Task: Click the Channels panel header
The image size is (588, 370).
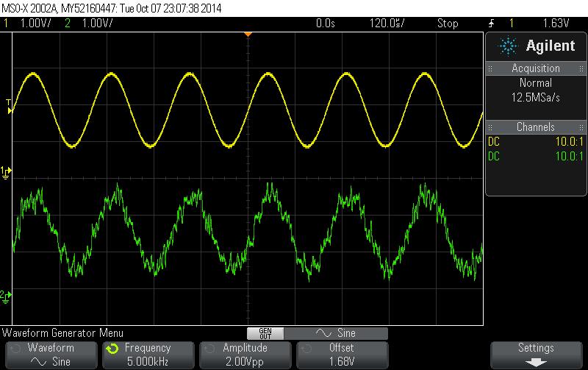Action: [x=537, y=127]
